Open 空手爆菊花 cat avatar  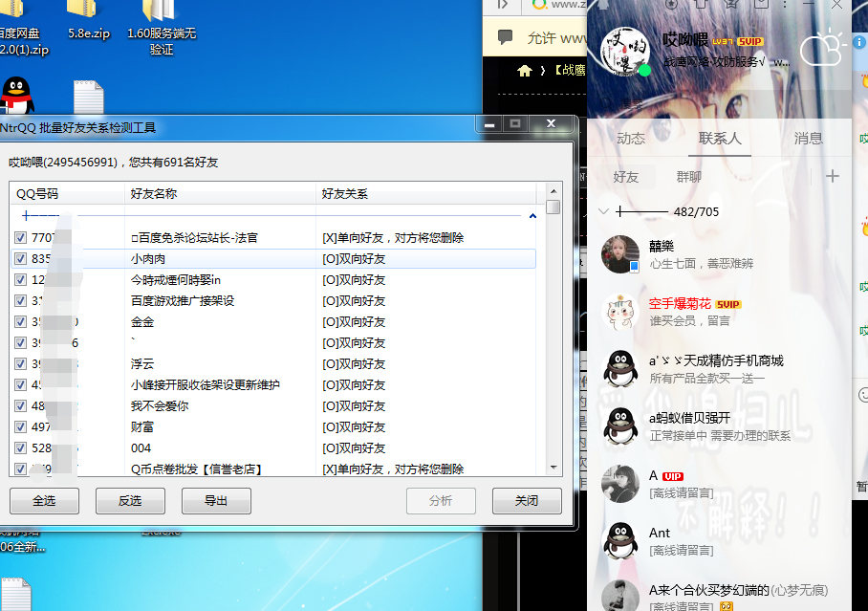620,312
